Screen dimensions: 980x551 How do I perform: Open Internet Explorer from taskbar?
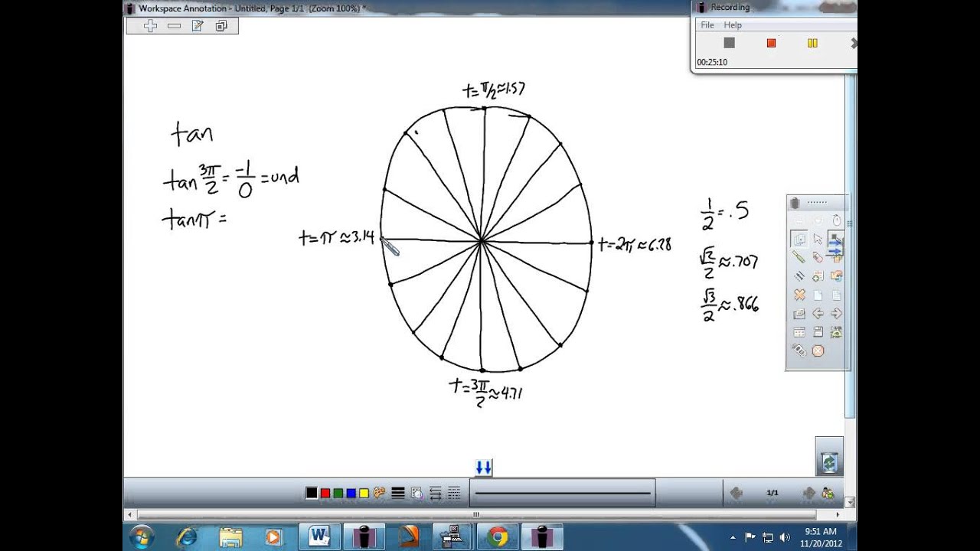[x=186, y=536]
